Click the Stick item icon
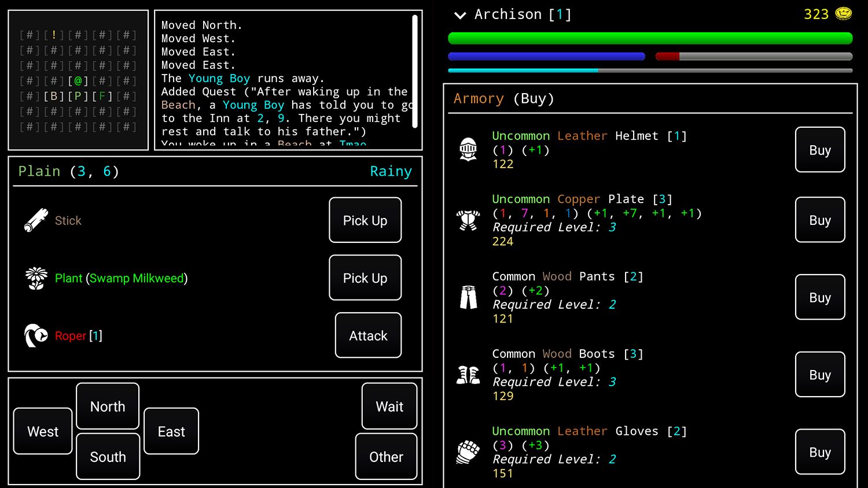The height and width of the screenshot is (488, 868). pyautogui.click(x=35, y=220)
